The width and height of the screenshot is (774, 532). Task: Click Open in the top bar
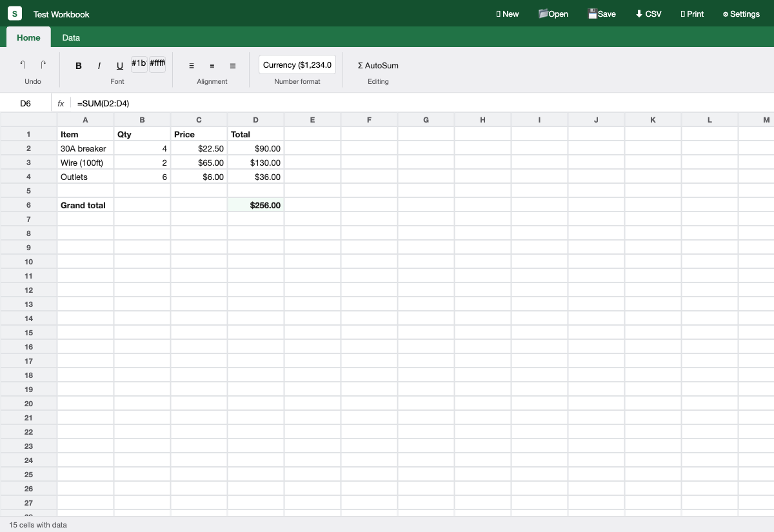[x=553, y=14]
